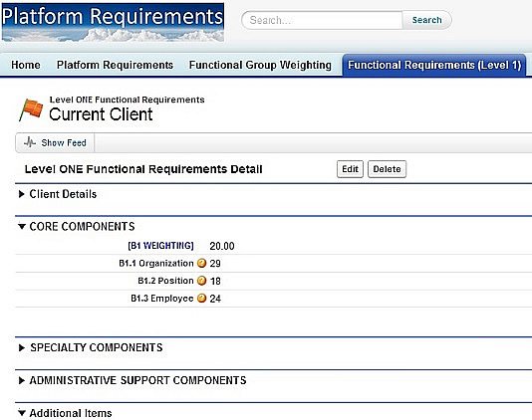Expand the Client Details section
532x420 pixels.
[22, 194]
